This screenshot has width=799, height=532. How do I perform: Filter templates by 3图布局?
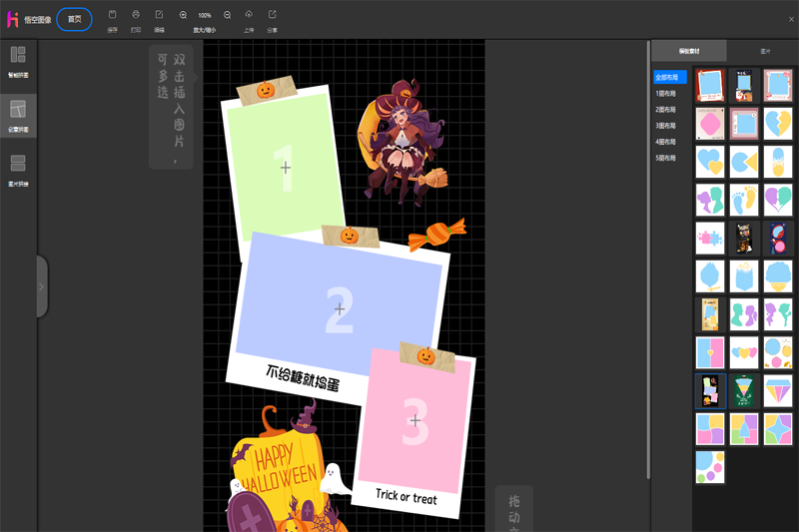[666, 126]
